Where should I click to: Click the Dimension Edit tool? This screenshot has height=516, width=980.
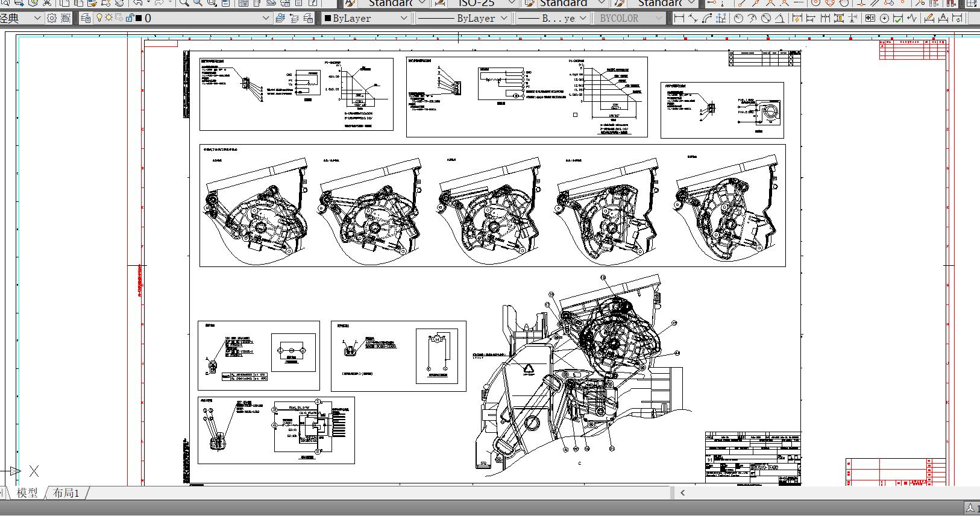(x=929, y=18)
